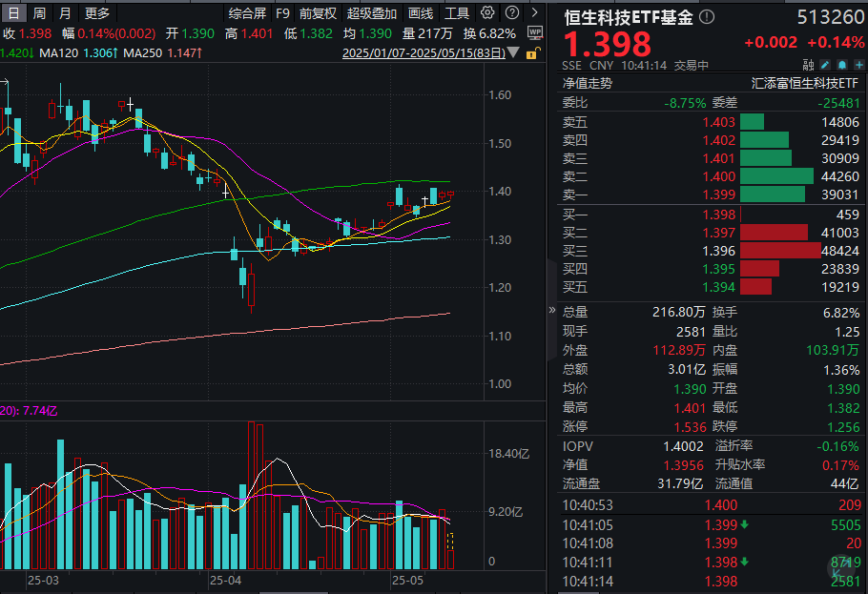Click the 融 margin trading icon
Screen dimensions: 868x594
point(807,64)
